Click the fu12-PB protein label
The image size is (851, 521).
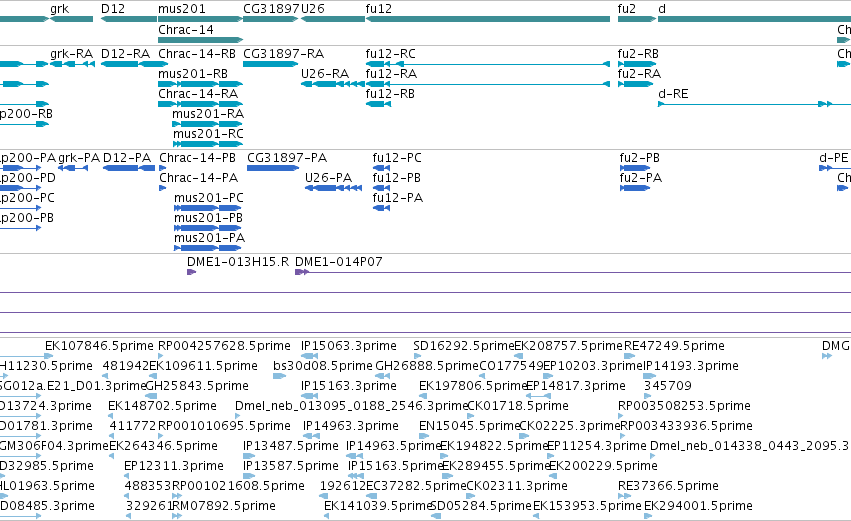pos(397,178)
